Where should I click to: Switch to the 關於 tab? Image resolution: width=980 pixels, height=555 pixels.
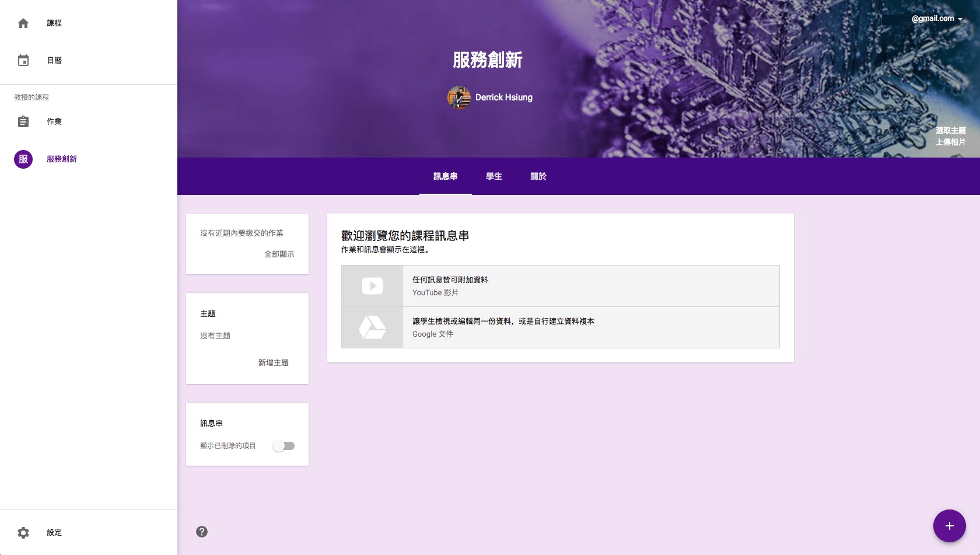pos(538,176)
